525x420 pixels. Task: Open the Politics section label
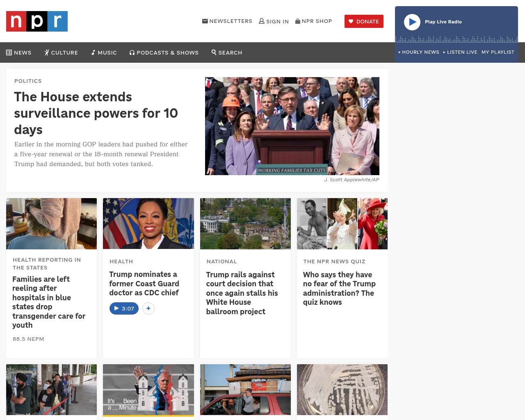pyautogui.click(x=28, y=81)
